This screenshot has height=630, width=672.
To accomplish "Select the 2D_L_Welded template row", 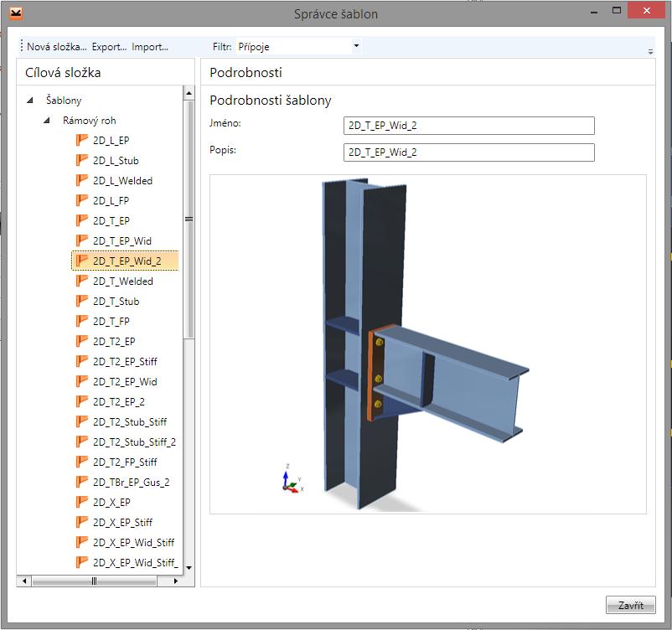I will [x=122, y=181].
